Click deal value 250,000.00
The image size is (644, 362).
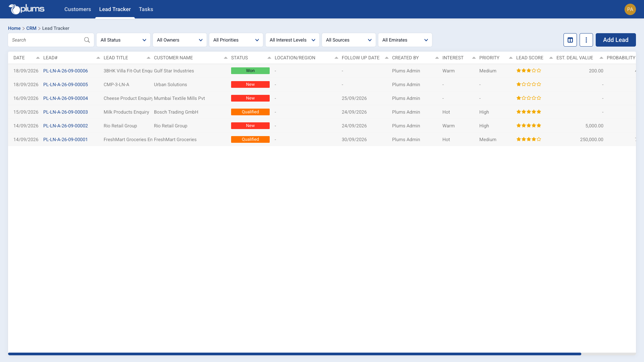(x=592, y=139)
